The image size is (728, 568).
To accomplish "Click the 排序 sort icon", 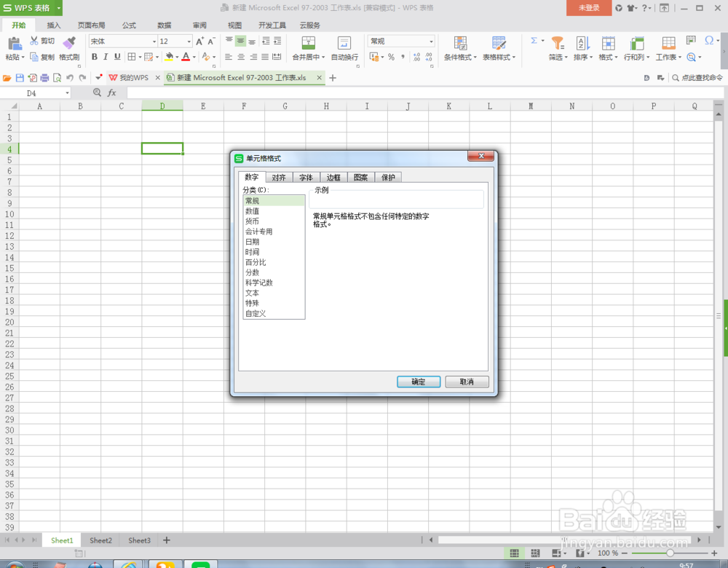I will click(582, 43).
